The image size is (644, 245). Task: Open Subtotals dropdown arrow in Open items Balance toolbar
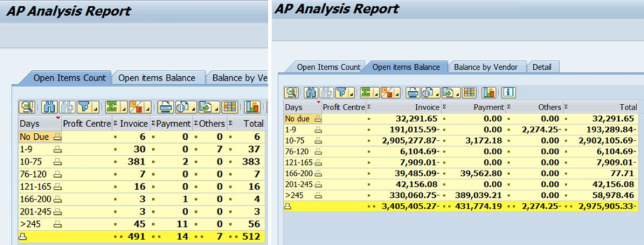coord(397,93)
